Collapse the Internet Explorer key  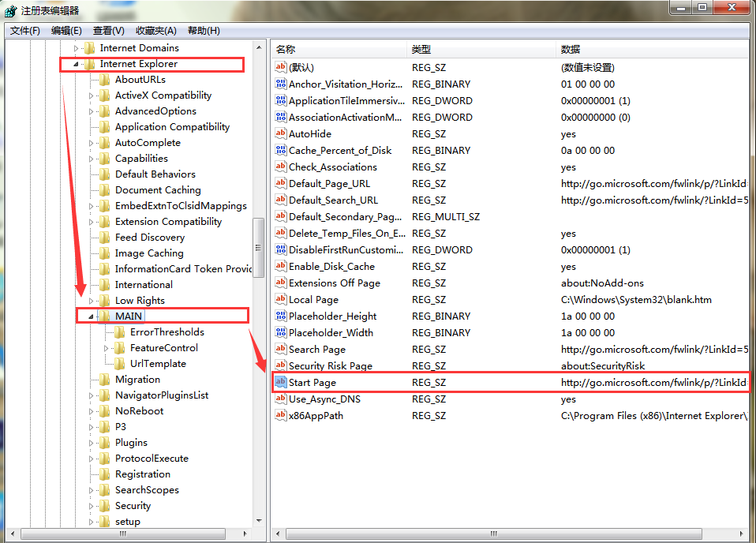tap(76, 64)
